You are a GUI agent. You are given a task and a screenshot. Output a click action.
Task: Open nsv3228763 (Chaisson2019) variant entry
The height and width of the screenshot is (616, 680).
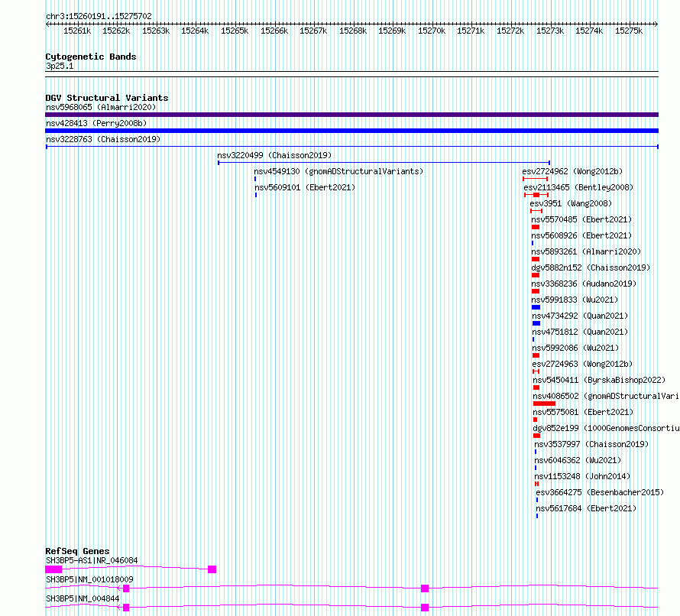(103, 139)
